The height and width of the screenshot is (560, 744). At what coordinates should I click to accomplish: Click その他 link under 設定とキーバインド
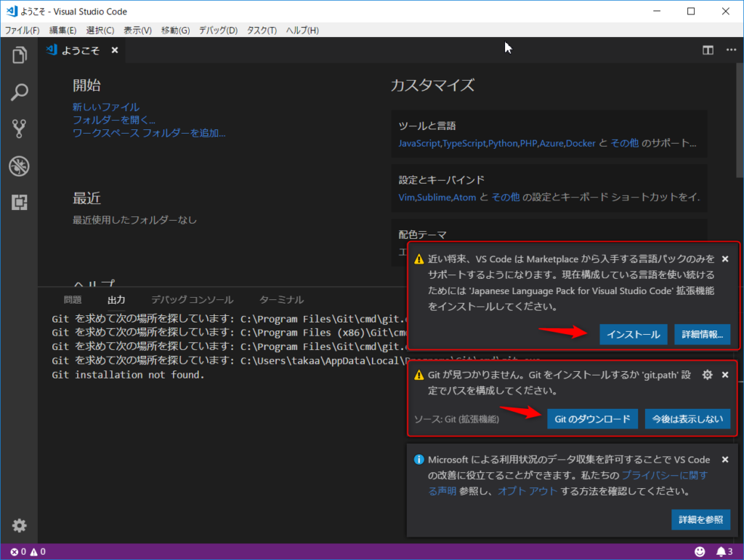coord(506,198)
